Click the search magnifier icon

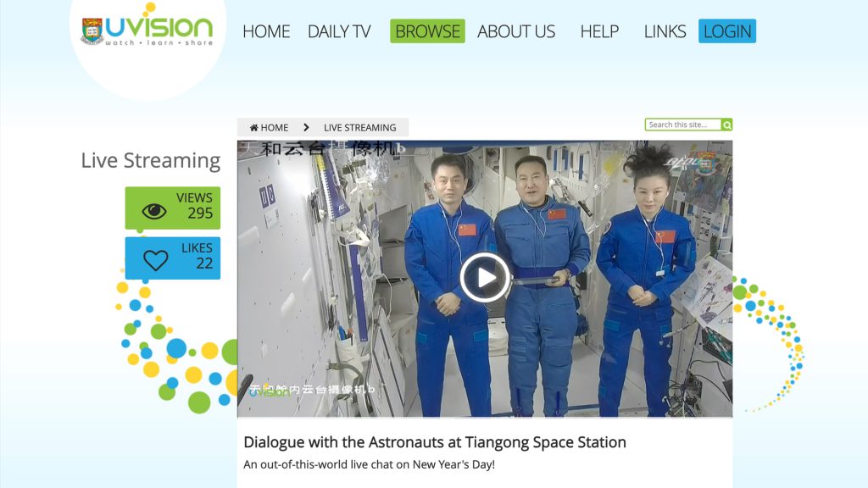[x=726, y=125]
